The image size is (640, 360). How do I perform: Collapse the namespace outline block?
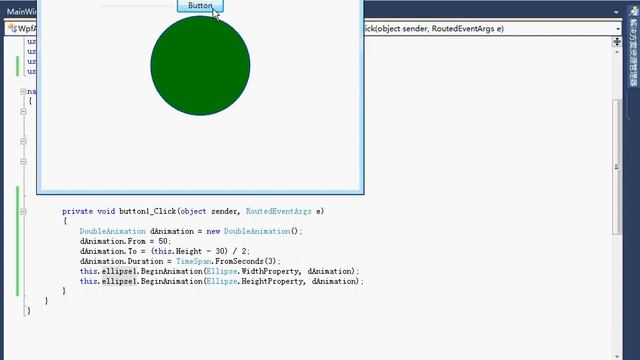coord(23,91)
